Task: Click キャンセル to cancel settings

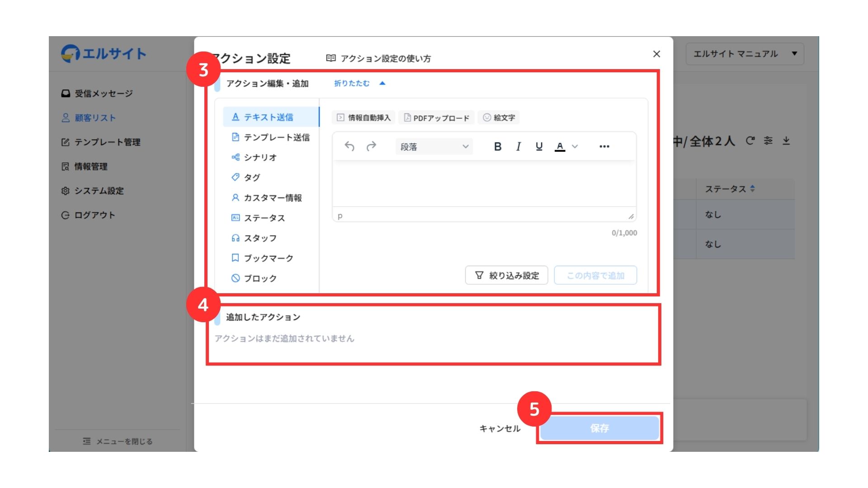Action: [x=500, y=428]
